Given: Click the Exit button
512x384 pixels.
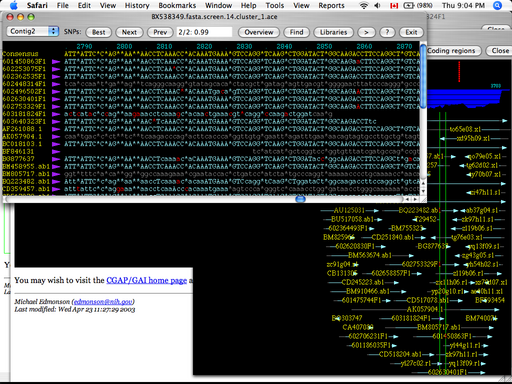Looking at the screenshot, I should click(x=411, y=32).
